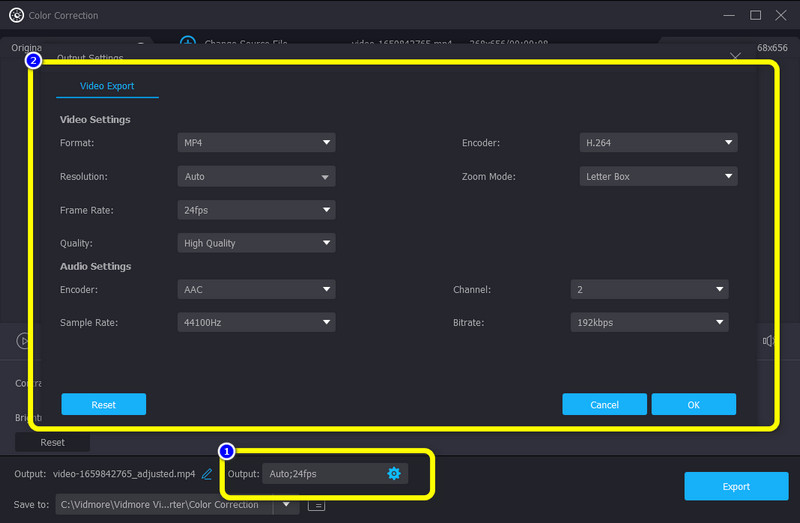Click the blue Export button
Image resolution: width=800 pixels, height=523 pixels.
point(736,487)
